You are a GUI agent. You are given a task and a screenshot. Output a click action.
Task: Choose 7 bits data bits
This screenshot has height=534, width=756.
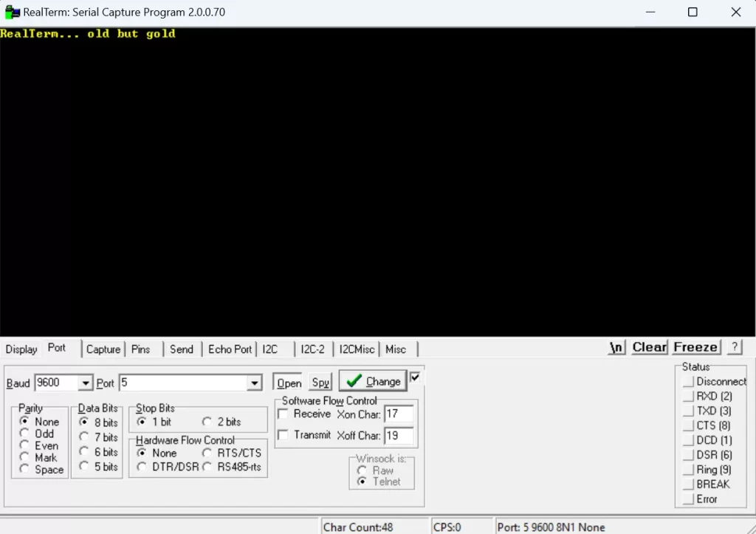click(99, 437)
